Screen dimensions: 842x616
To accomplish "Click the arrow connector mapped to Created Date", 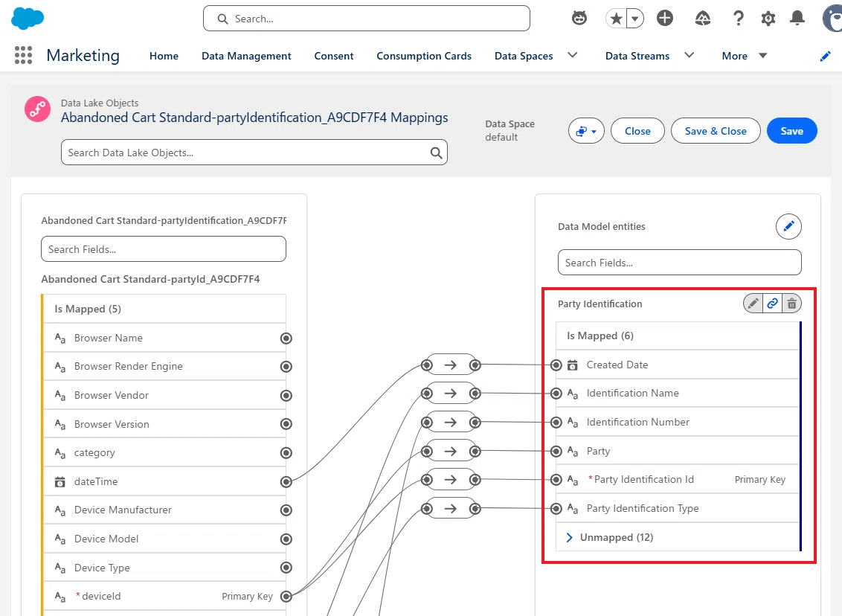I will click(451, 365).
